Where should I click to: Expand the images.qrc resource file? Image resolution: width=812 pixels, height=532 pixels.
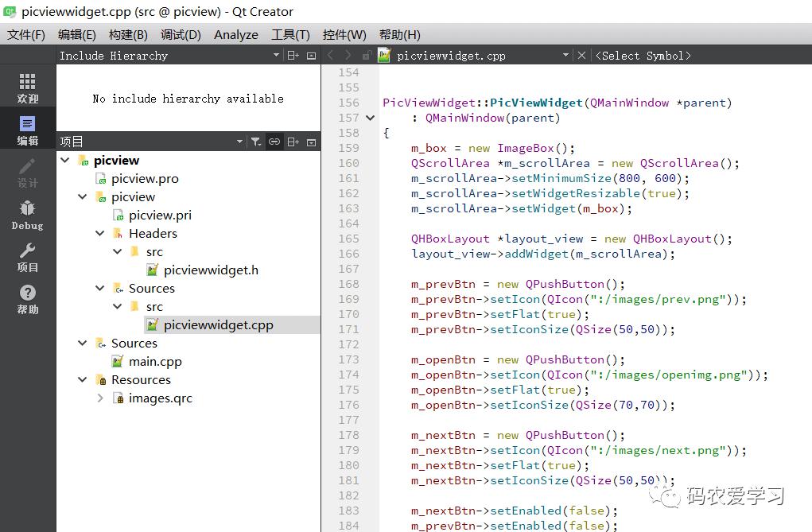(100, 398)
